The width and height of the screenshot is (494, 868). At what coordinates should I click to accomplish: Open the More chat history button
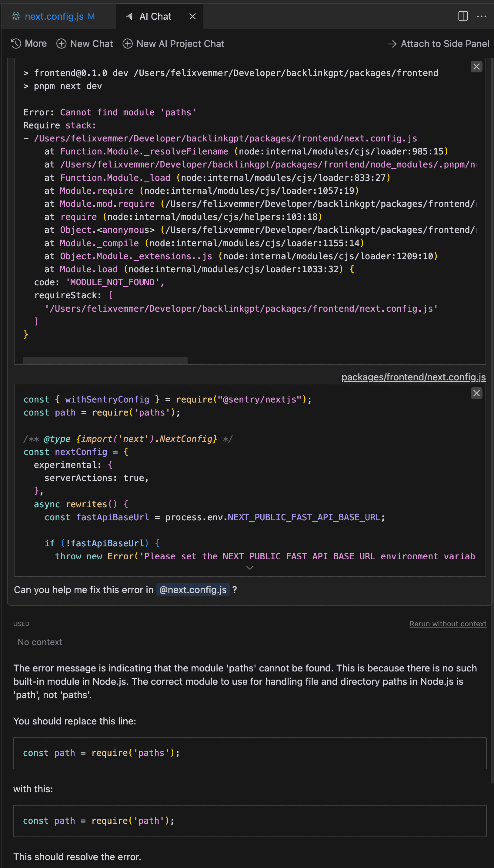pos(29,44)
